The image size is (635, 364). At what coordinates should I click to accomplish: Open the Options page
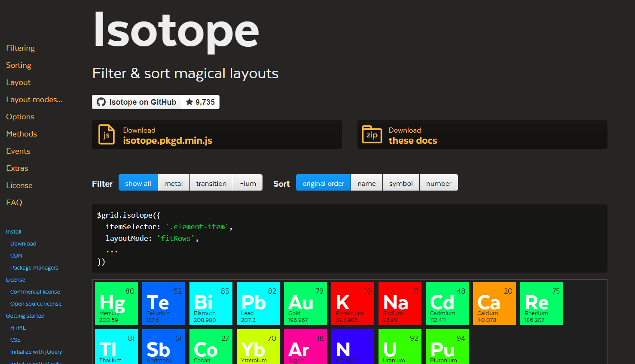pos(20,117)
